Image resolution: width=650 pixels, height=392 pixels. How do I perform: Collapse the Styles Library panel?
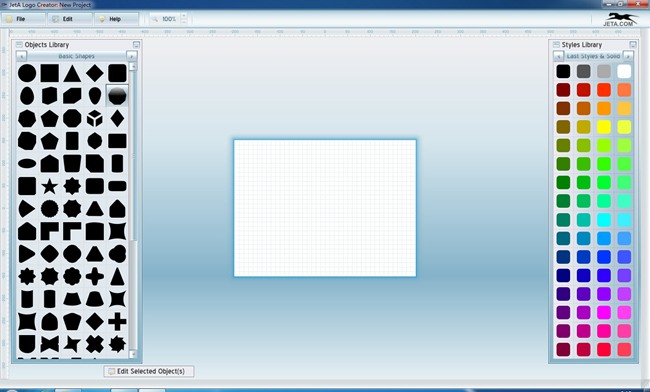[x=633, y=44]
